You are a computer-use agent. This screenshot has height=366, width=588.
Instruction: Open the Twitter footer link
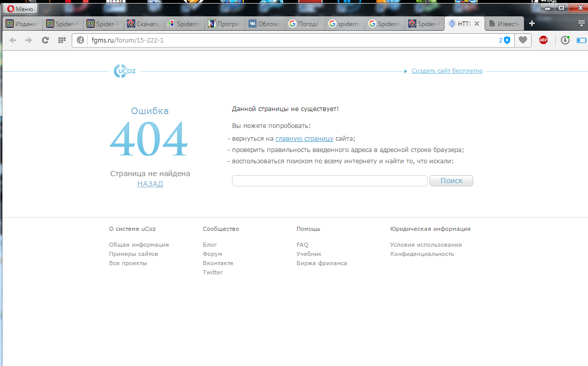(x=213, y=272)
